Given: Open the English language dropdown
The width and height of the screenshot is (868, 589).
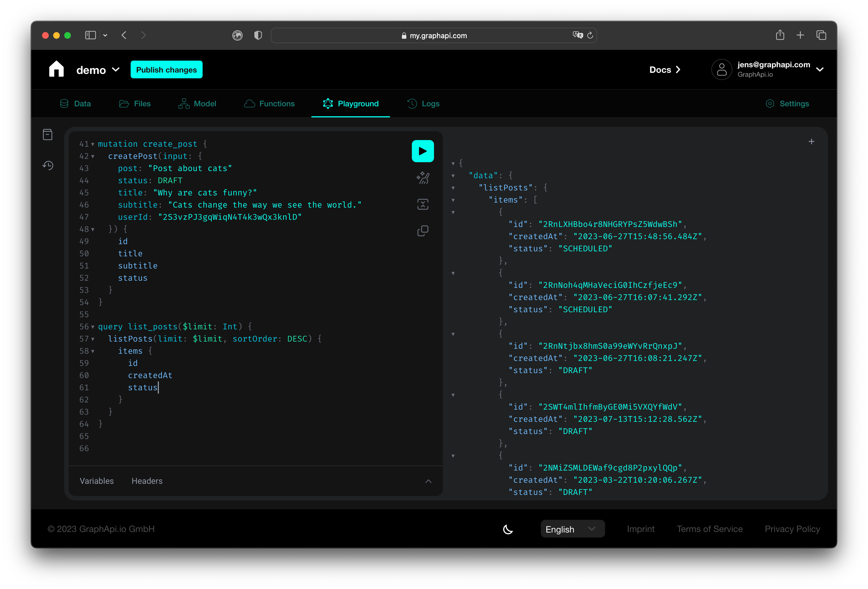Looking at the screenshot, I should click(x=572, y=529).
